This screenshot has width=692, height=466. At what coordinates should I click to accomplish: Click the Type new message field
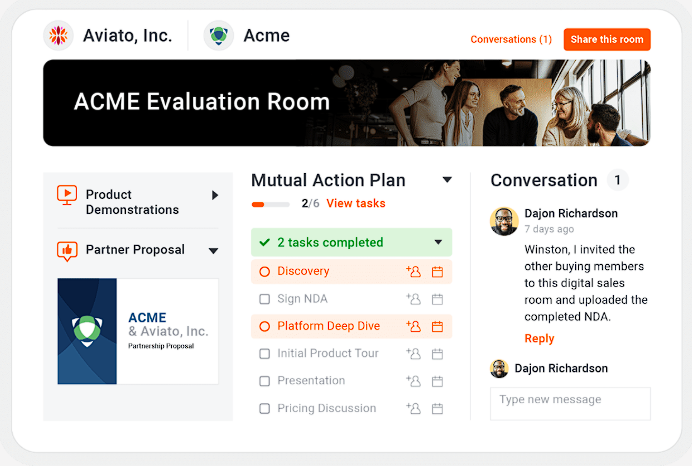click(x=570, y=402)
